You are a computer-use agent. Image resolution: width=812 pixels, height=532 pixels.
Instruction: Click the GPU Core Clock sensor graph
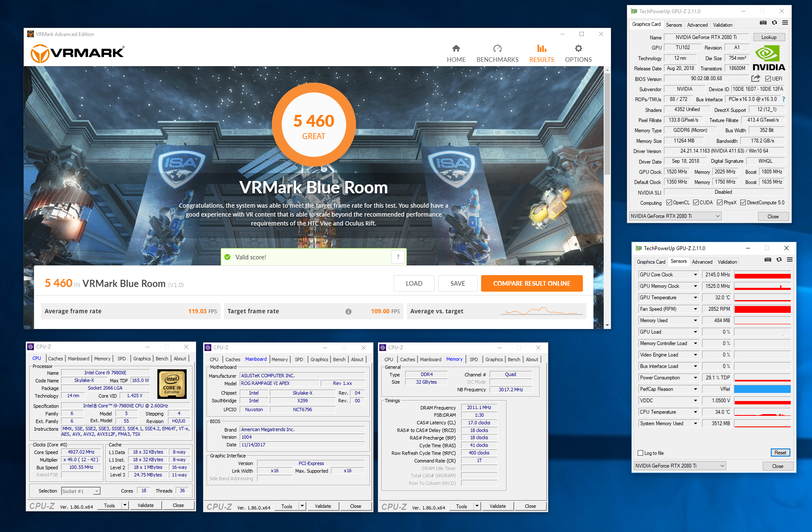(762, 275)
